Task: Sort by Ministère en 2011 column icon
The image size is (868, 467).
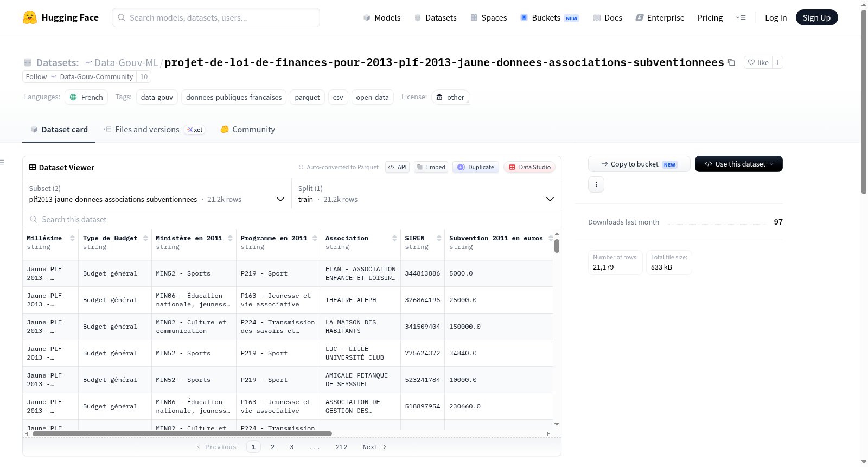Action: click(230, 238)
